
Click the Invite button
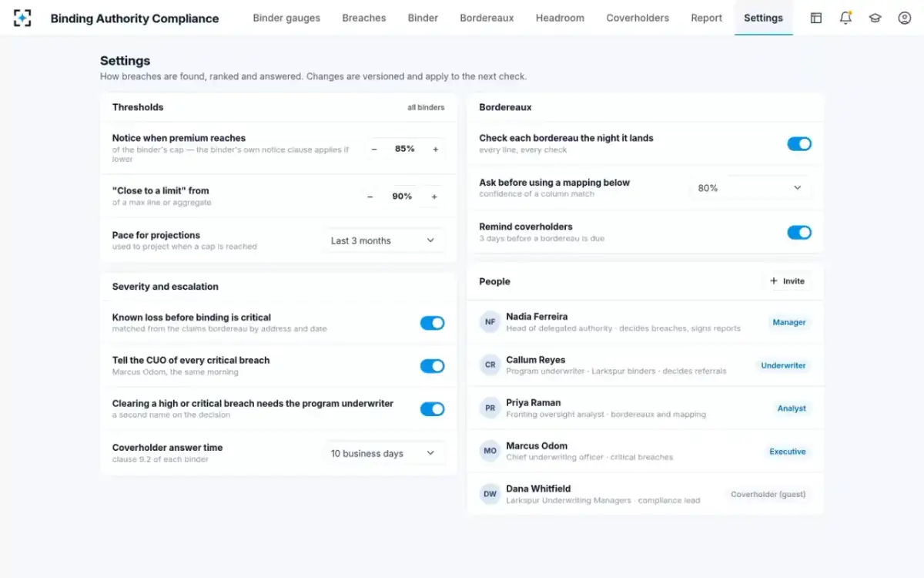787,281
